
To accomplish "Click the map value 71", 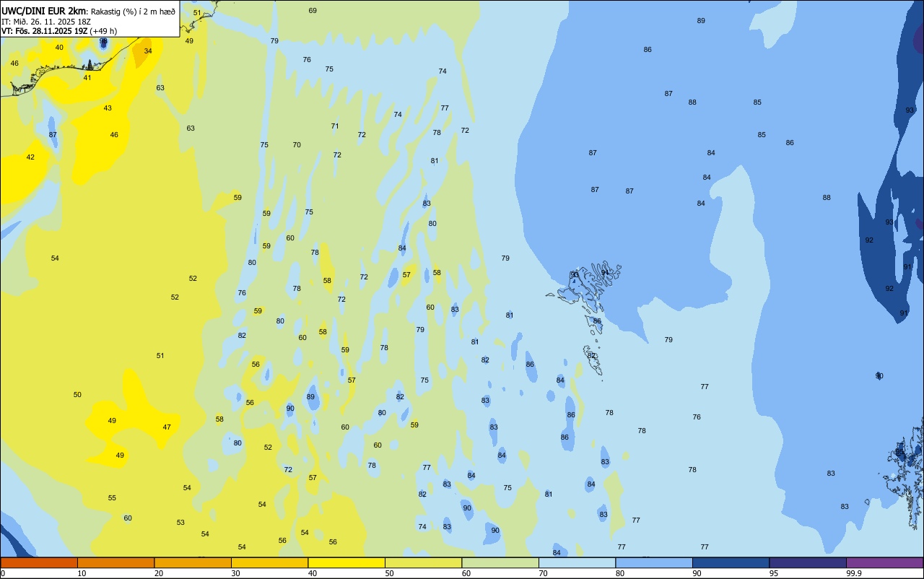I will (x=335, y=126).
